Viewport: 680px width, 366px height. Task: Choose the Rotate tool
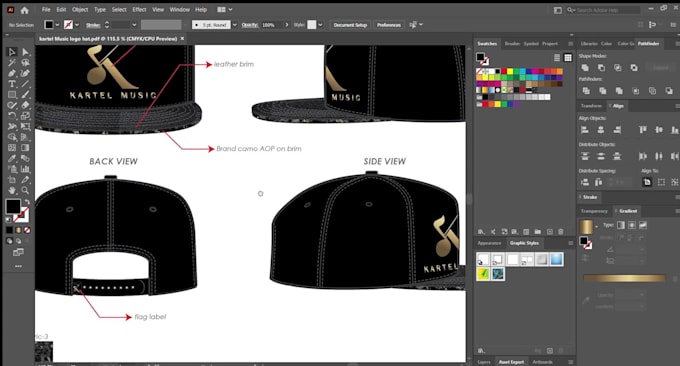(12, 116)
